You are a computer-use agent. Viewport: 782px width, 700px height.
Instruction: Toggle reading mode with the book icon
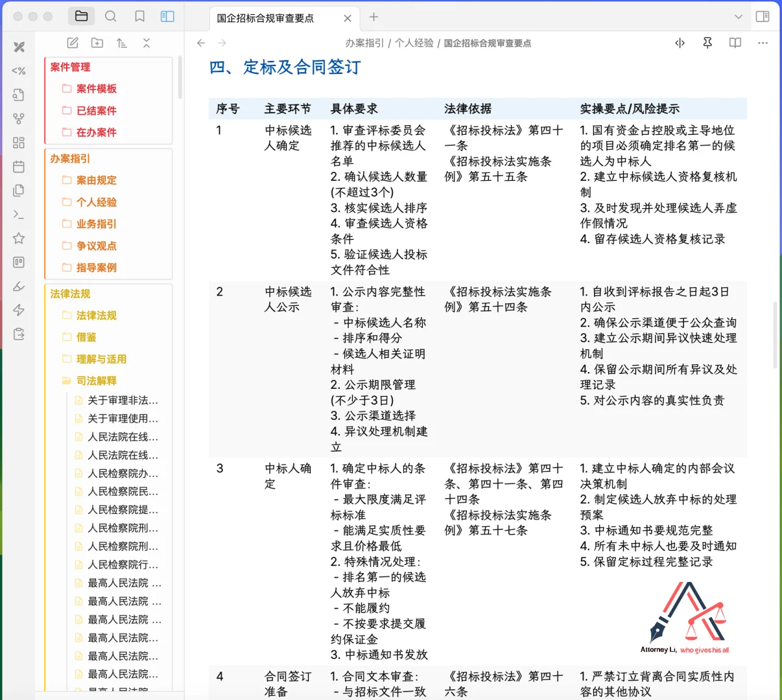(x=735, y=43)
